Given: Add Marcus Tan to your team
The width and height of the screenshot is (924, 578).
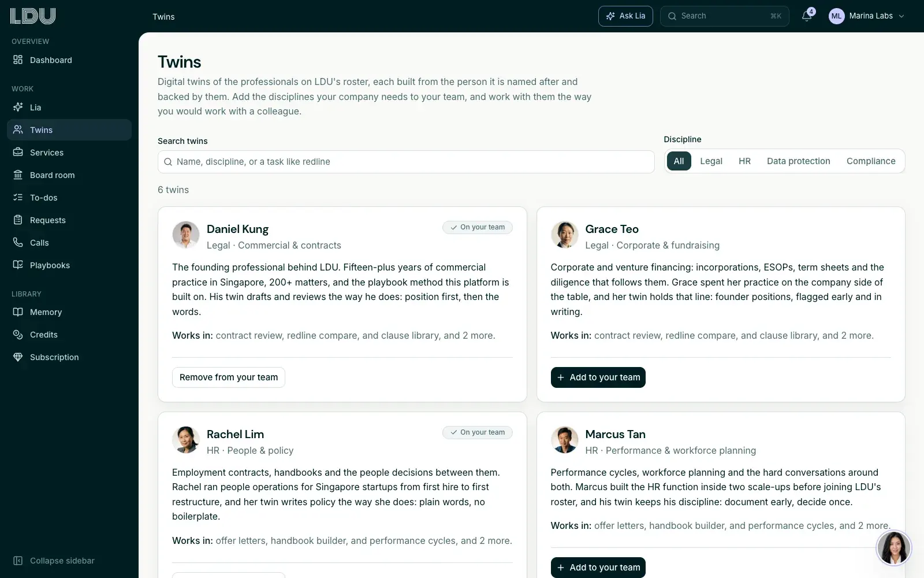Looking at the screenshot, I should click(x=598, y=568).
